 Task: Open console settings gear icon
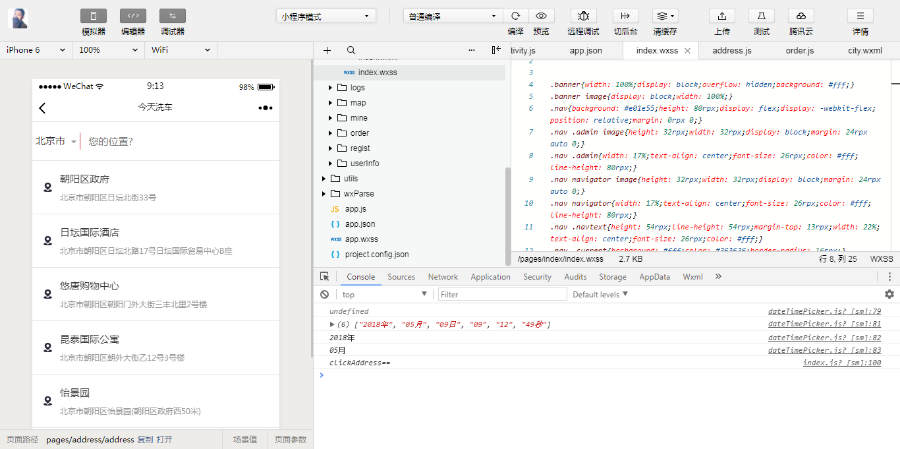[x=888, y=294]
